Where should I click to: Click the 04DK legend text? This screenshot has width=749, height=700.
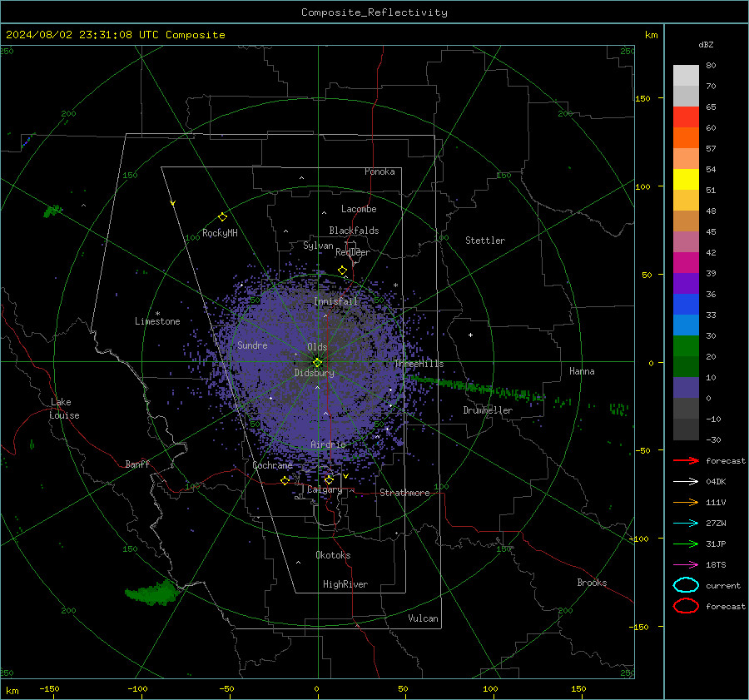point(716,482)
